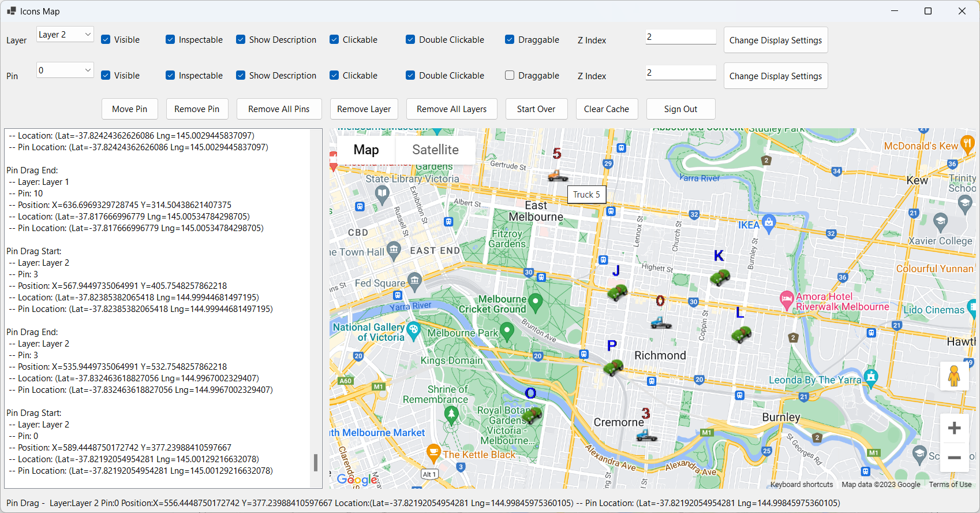Enable the Pin row Draggable checkbox

tap(510, 75)
